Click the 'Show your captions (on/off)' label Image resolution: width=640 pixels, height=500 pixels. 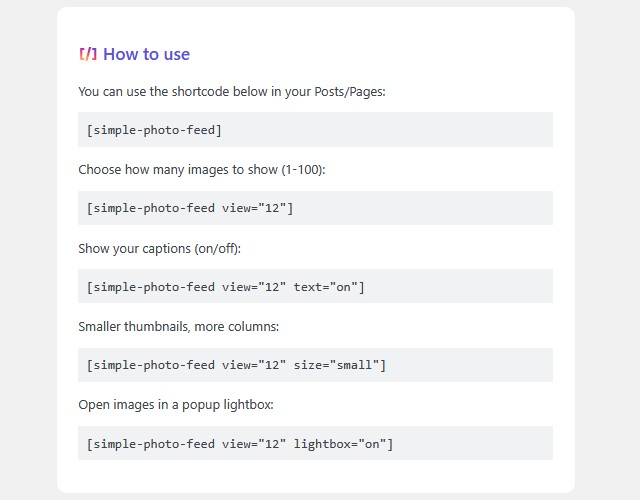160,248
